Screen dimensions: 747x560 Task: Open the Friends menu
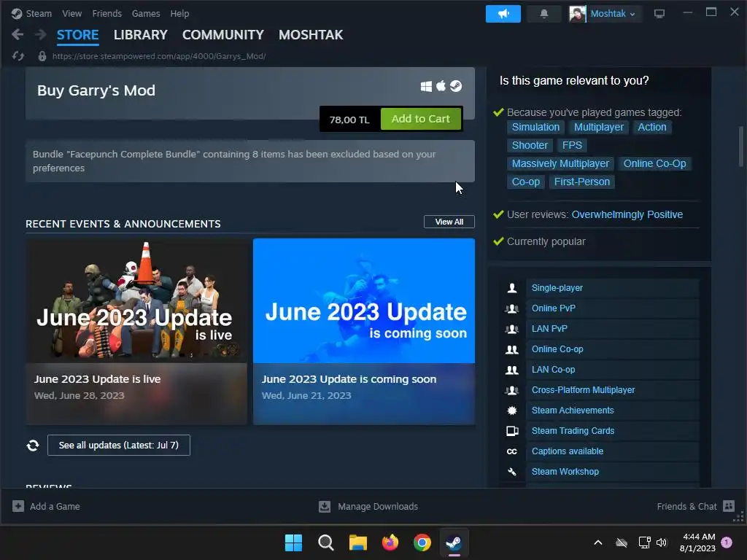tap(107, 14)
